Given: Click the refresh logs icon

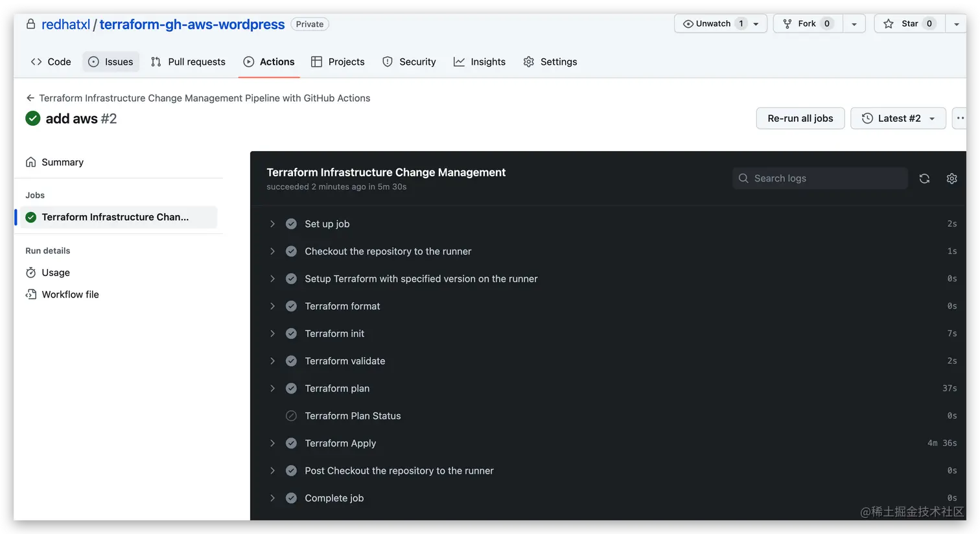Looking at the screenshot, I should (x=924, y=179).
